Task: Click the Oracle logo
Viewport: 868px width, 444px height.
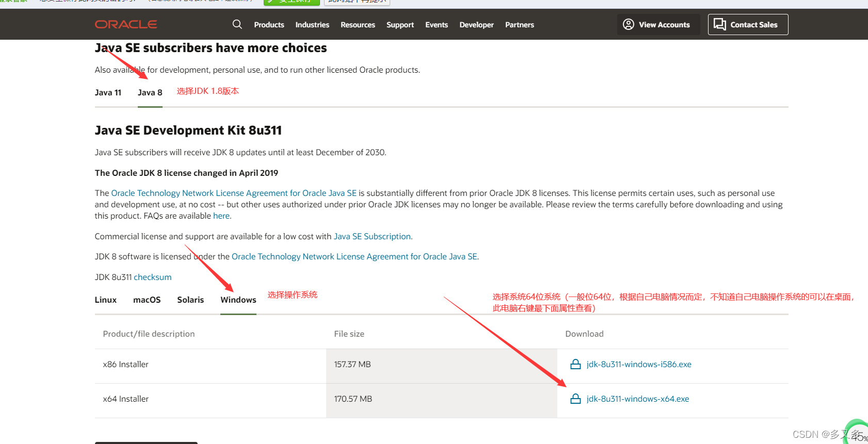Action: pos(126,24)
